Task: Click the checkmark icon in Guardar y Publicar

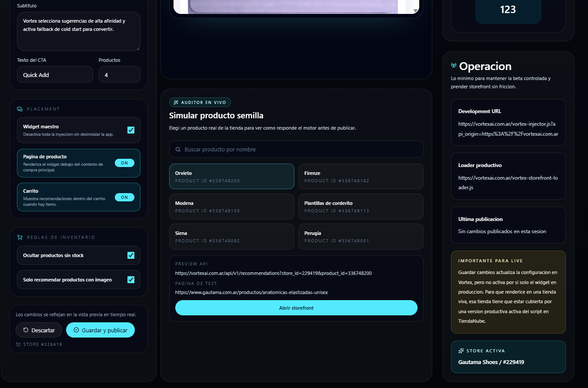Action: tap(76, 330)
